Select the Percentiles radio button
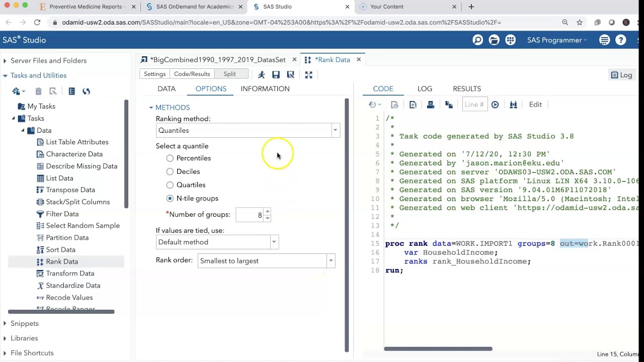This screenshot has width=644, height=362. (170, 158)
